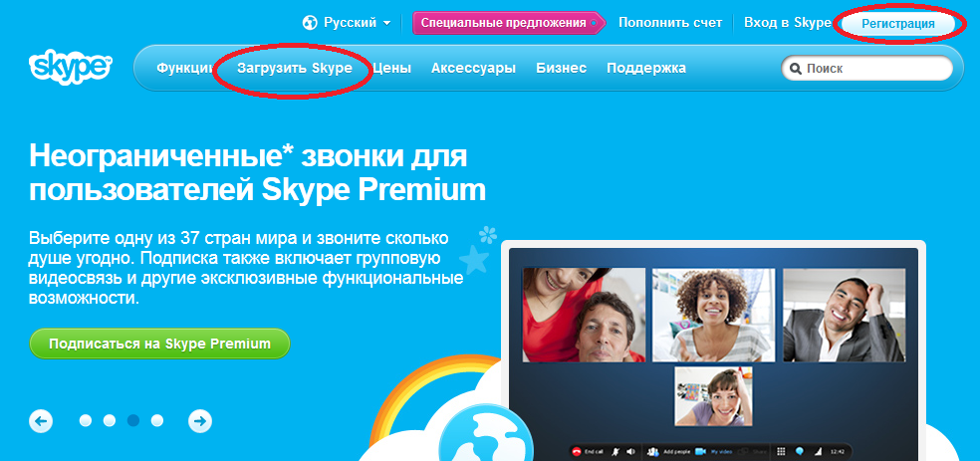The height and width of the screenshot is (461, 980).
Task: Click the signal strength icon
Action: 818,451
